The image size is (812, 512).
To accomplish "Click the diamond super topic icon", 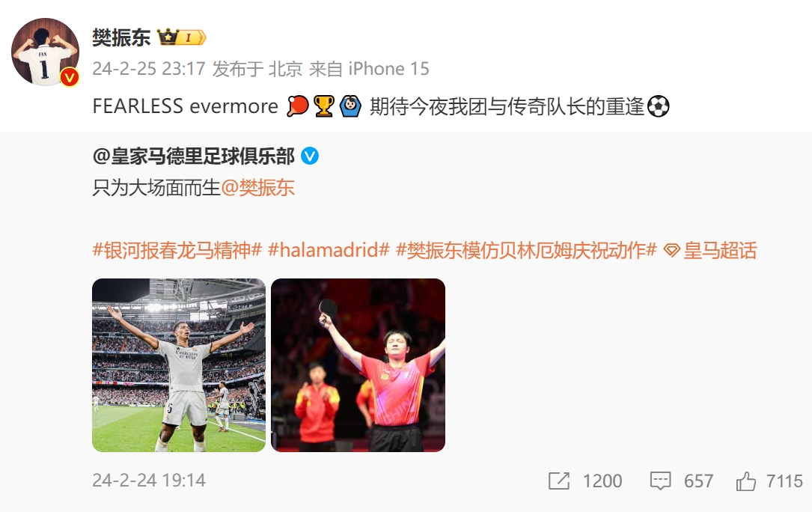I will (x=671, y=251).
